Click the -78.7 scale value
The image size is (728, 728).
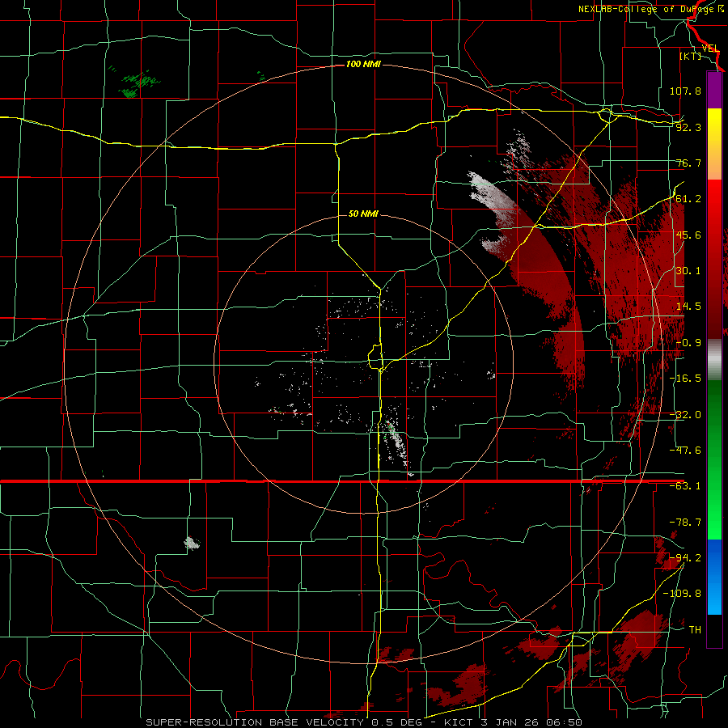point(685,523)
